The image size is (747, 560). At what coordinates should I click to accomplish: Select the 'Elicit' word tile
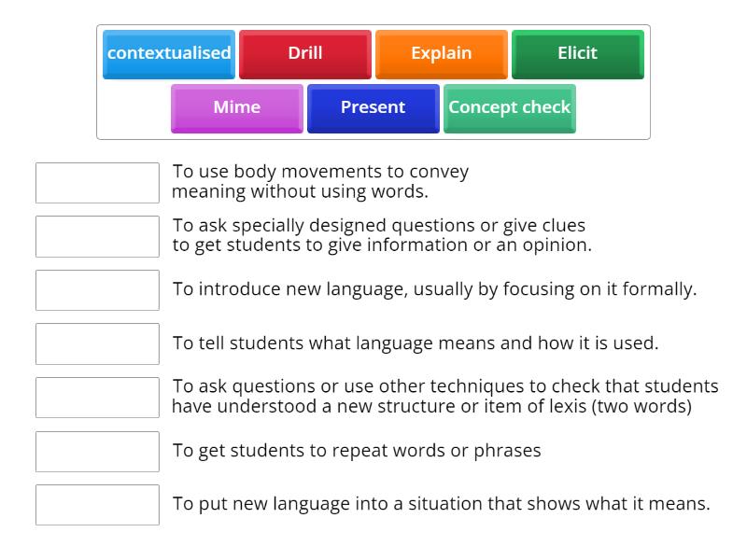[x=577, y=53]
